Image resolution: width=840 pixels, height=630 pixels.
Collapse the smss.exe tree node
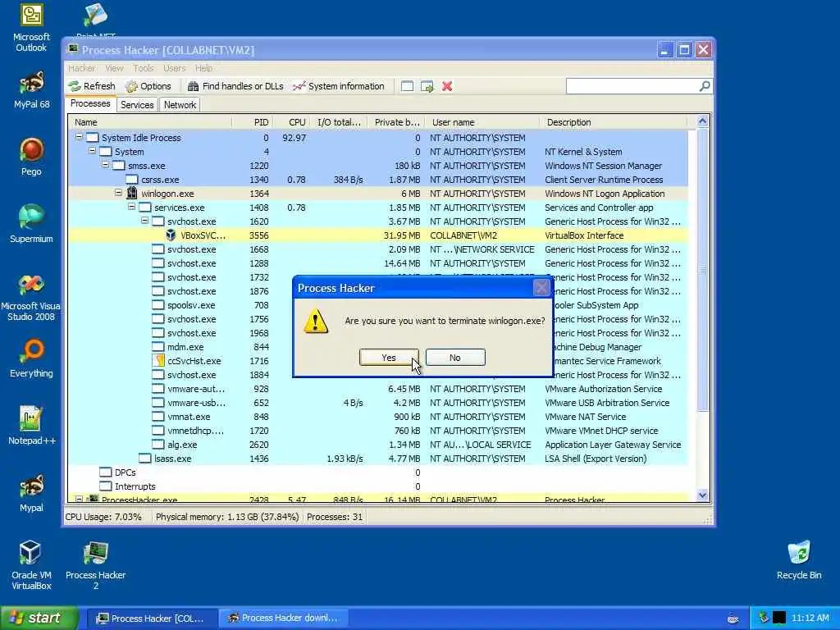[106, 165]
